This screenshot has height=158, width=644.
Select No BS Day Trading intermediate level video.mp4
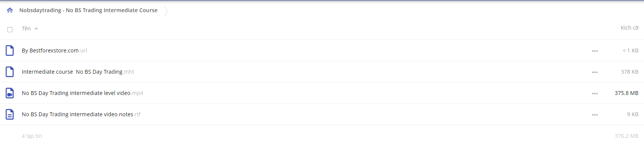click(82, 93)
